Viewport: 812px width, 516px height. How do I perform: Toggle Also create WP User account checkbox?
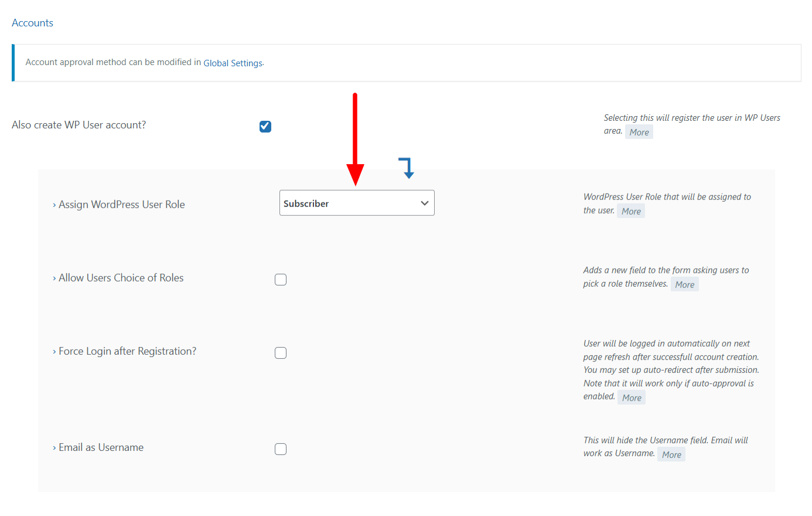[265, 127]
